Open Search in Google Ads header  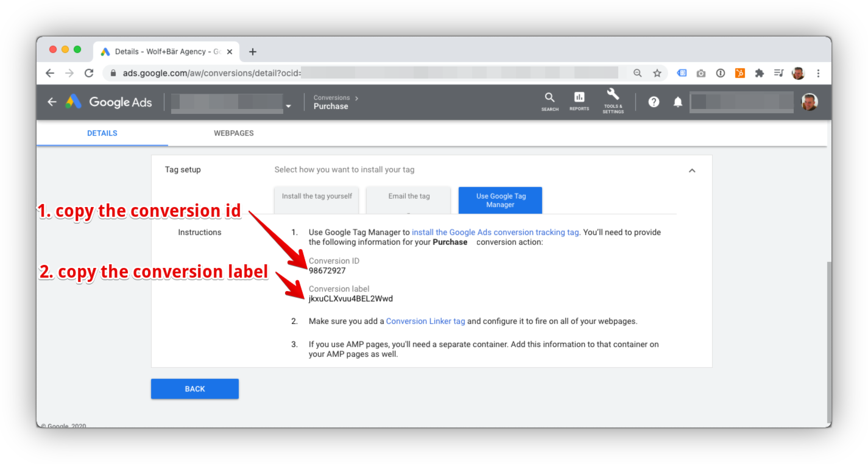tap(549, 102)
